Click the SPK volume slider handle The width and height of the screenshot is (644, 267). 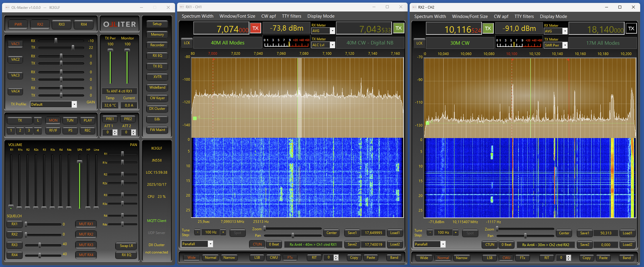tap(80, 162)
